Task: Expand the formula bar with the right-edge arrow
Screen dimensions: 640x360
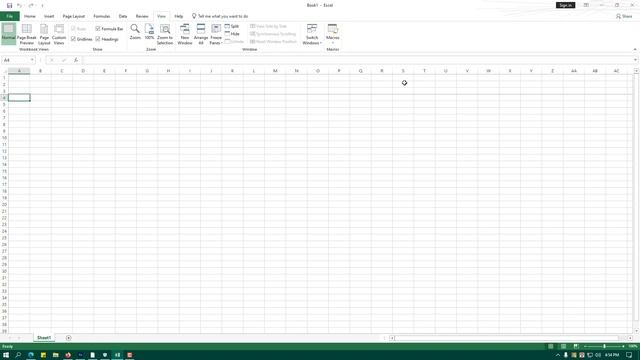Action: (635, 60)
